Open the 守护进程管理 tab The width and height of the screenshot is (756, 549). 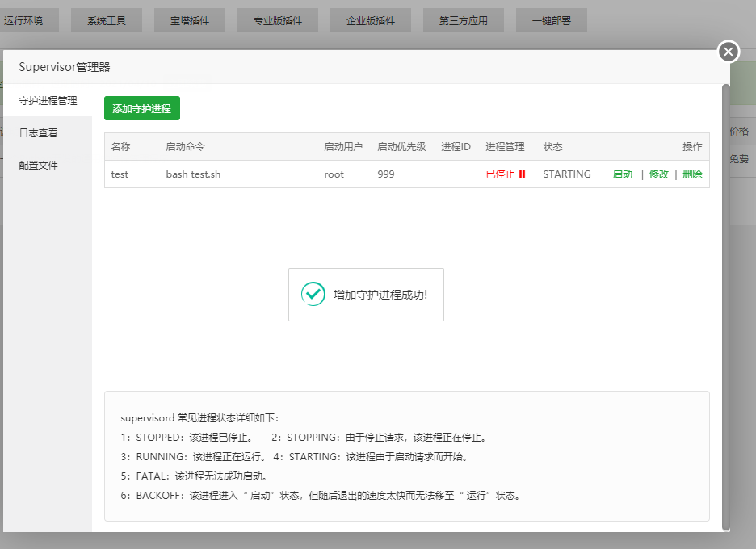[48, 101]
